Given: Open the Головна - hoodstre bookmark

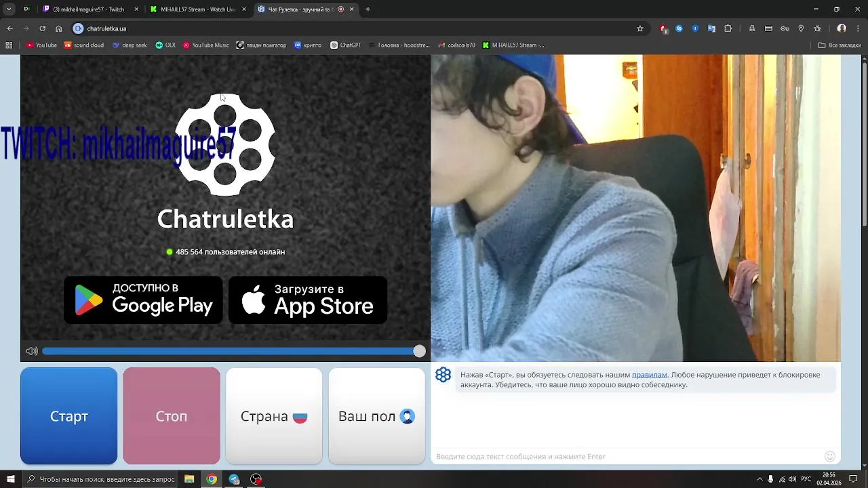Looking at the screenshot, I should (x=399, y=45).
